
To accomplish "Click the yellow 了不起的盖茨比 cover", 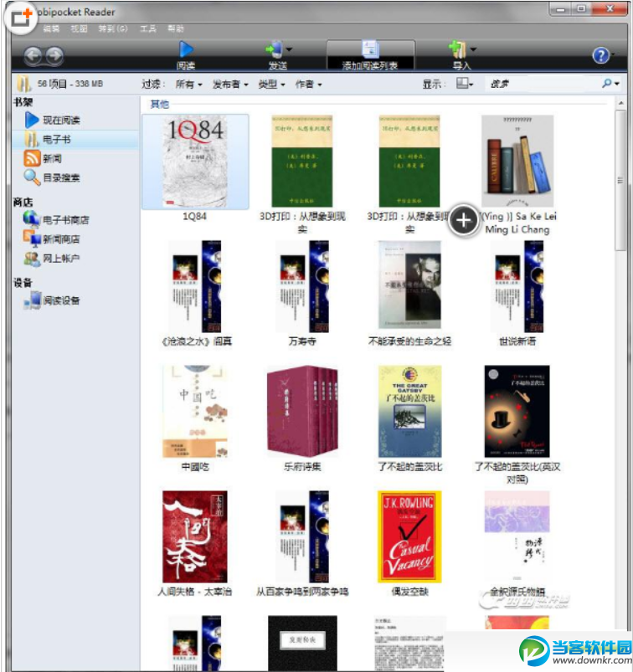I will pyautogui.click(x=409, y=412).
